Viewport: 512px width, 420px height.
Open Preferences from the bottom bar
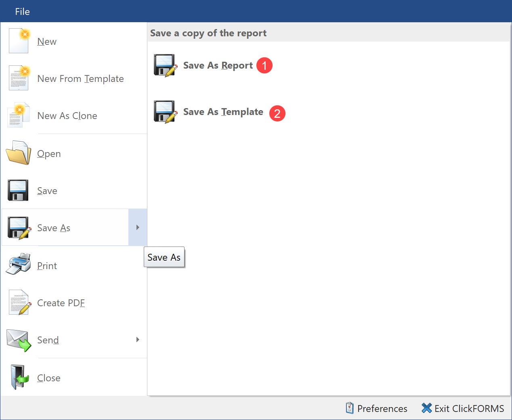pyautogui.click(x=377, y=408)
